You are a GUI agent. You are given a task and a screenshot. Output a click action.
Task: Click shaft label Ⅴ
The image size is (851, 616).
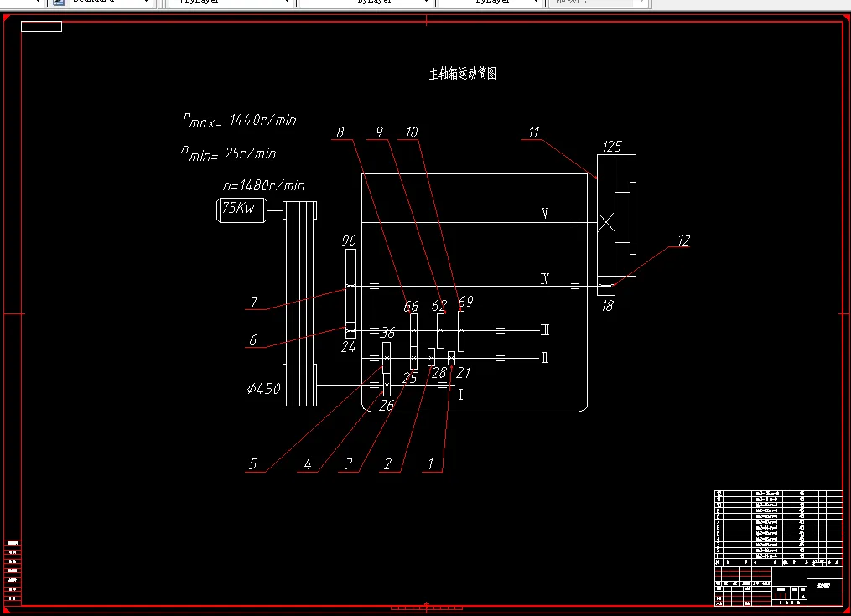pos(545,213)
